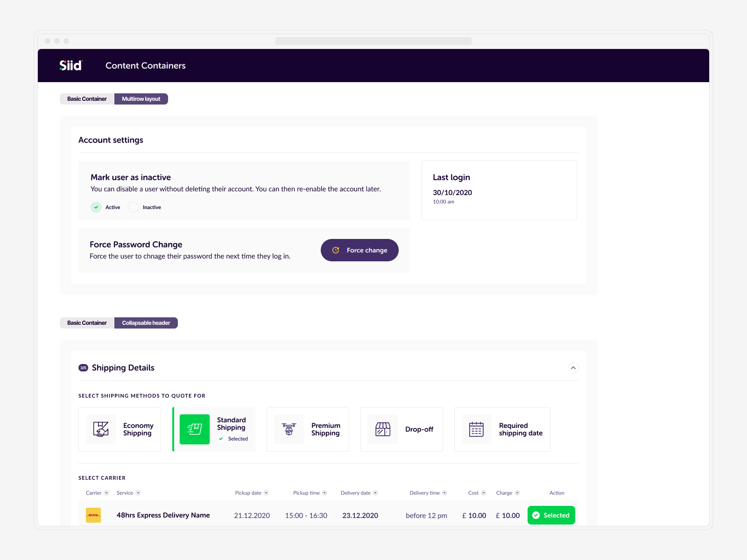Click the Action column header
747x560 pixels.
point(557,493)
